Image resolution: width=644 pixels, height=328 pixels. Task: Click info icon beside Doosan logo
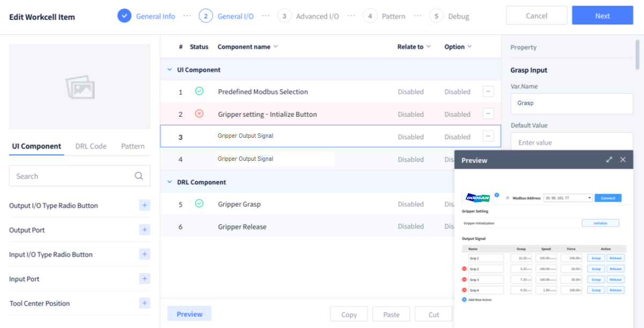point(497,195)
